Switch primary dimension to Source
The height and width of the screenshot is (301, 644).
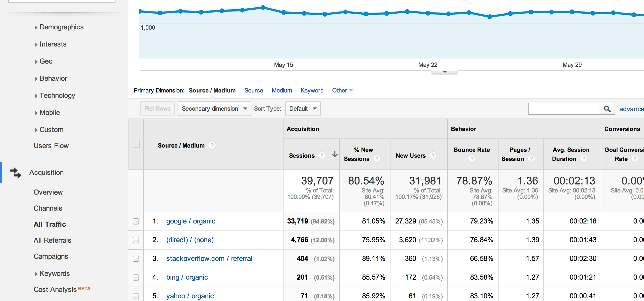click(254, 90)
